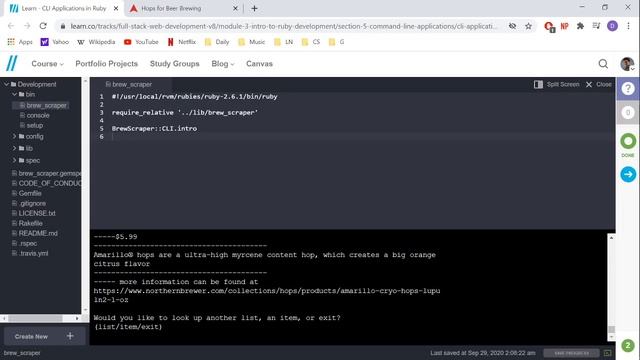Open the Gemfile in file tree
The height and width of the screenshot is (360, 640).
27,193
